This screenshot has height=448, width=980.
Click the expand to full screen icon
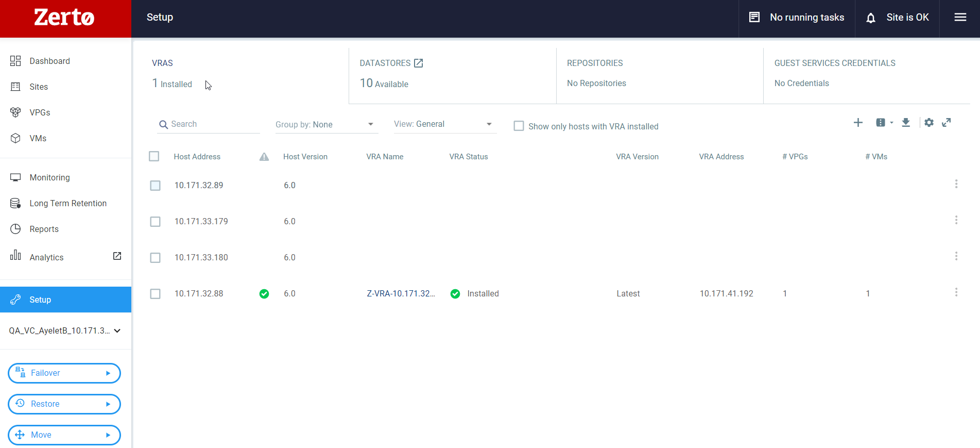pos(947,123)
